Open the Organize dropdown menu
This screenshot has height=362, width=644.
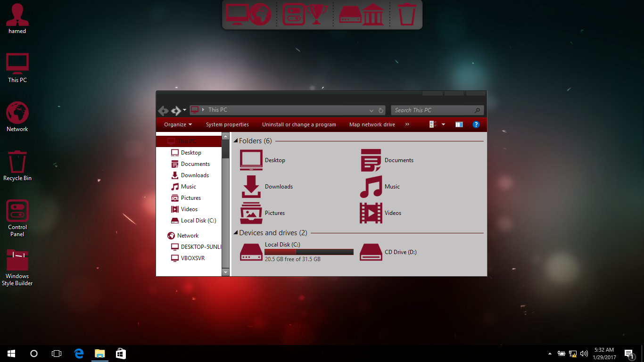(178, 124)
